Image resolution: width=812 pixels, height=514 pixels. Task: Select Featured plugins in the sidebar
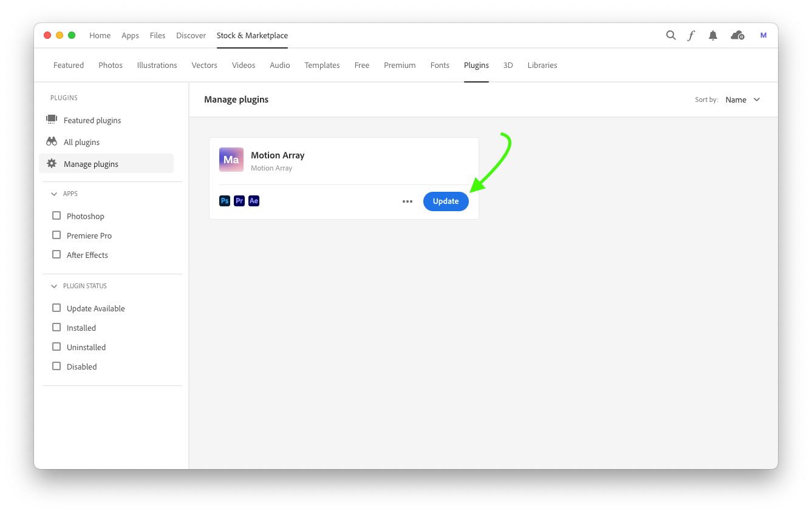click(x=92, y=120)
